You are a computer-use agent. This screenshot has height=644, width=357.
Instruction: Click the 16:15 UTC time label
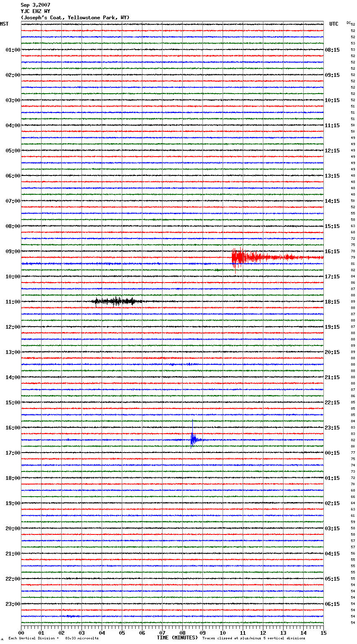tap(332, 251)
